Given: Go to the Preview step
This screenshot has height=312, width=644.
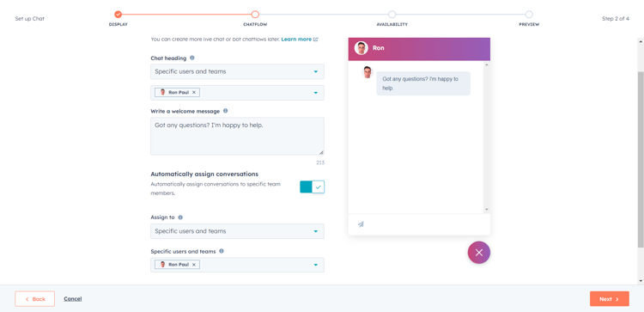Looking at the screenshot, I should (529, 15).
